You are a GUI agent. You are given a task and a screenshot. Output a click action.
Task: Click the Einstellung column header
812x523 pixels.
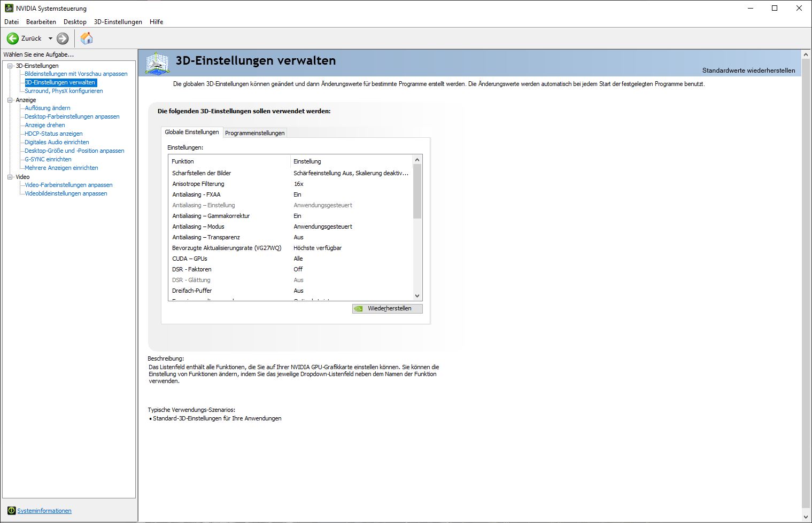pos(352,161)
